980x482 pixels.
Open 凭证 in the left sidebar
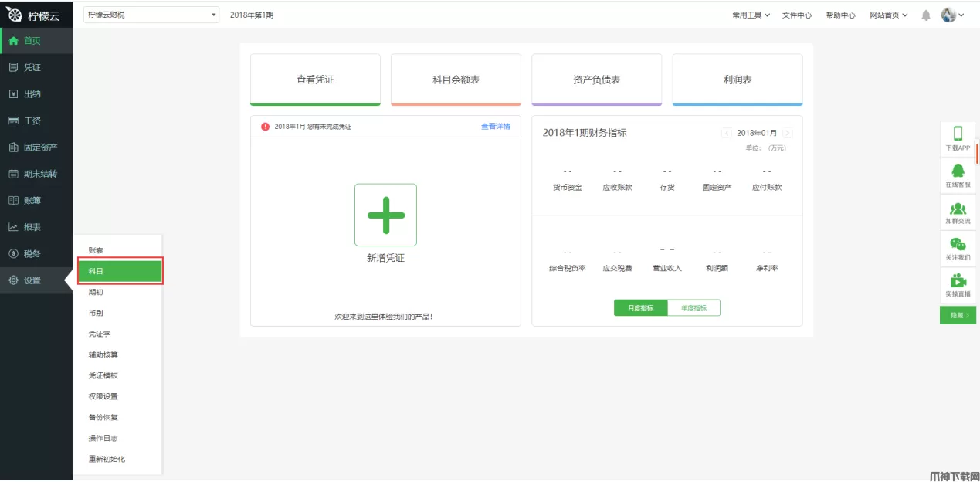(x=32, y=67)
